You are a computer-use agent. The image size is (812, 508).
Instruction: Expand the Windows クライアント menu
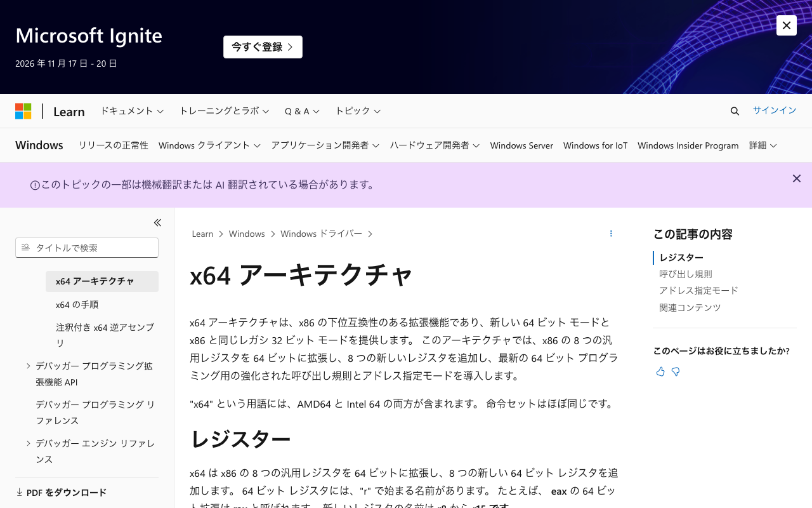coord(209,145)
